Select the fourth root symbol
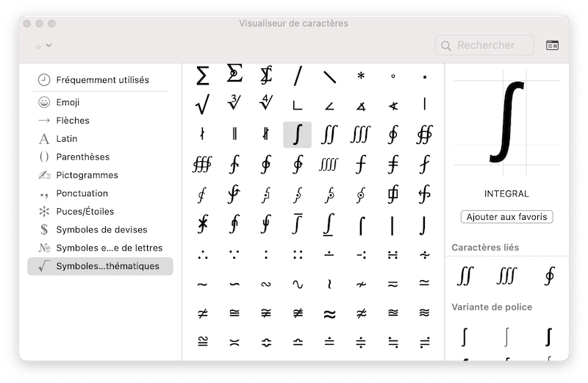The height and width of the screenshot is (383, 588). [x=266, y=102]
